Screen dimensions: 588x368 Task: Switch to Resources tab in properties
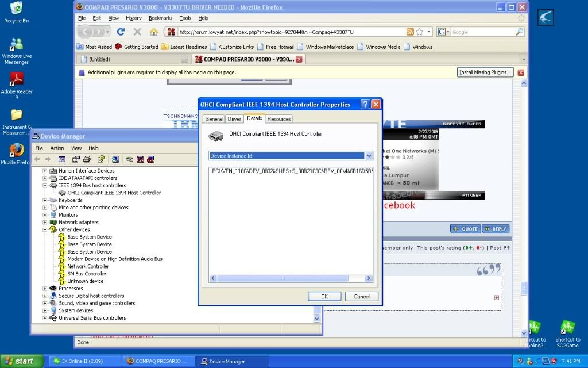pyautogui.click(x=279, y=119)
